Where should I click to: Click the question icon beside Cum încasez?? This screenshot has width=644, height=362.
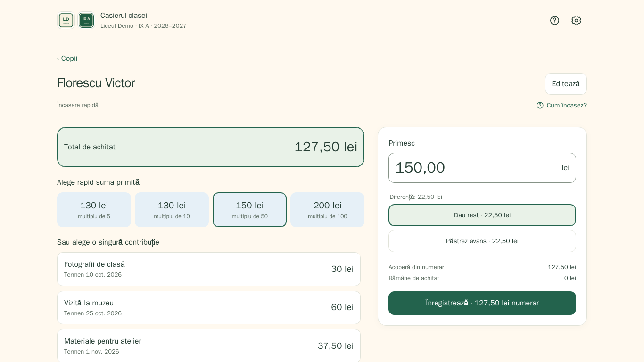(x=540, y=106)
